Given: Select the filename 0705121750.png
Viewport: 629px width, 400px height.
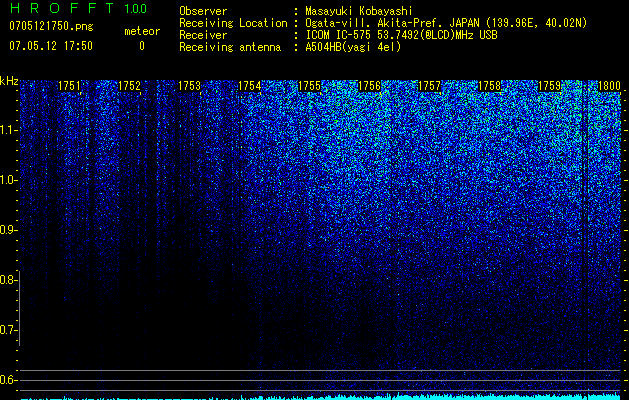Looking at the screenshot, I should click(51, 26).
